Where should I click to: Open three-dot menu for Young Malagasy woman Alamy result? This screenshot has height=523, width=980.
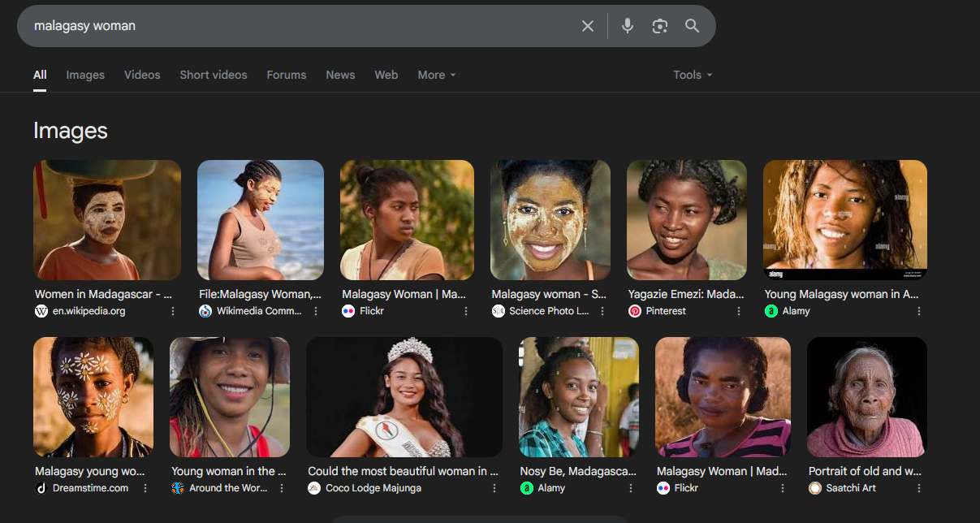tap(919, 311)
